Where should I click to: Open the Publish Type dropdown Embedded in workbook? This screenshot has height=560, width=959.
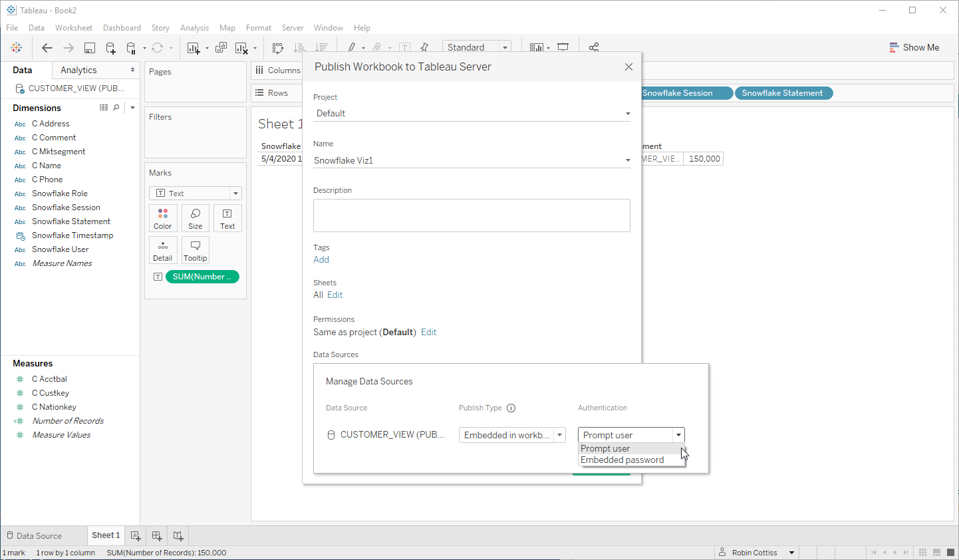tap(512, 435)
